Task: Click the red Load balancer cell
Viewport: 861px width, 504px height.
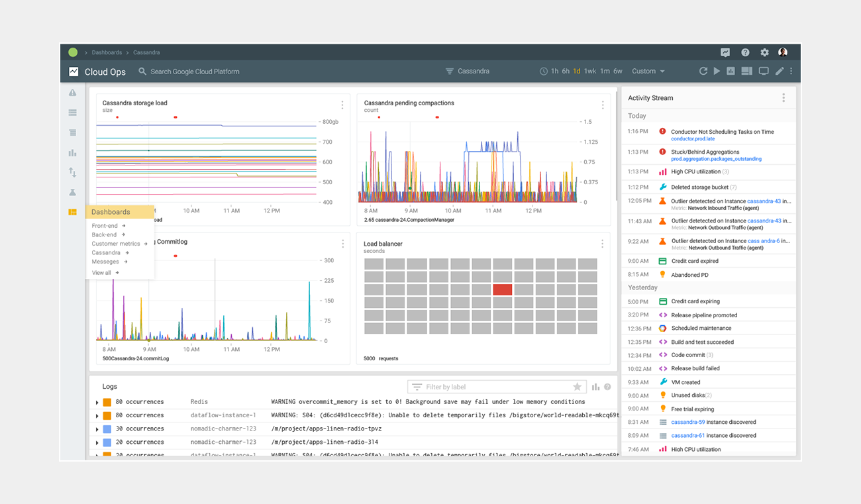Action: tap(503, 289)
